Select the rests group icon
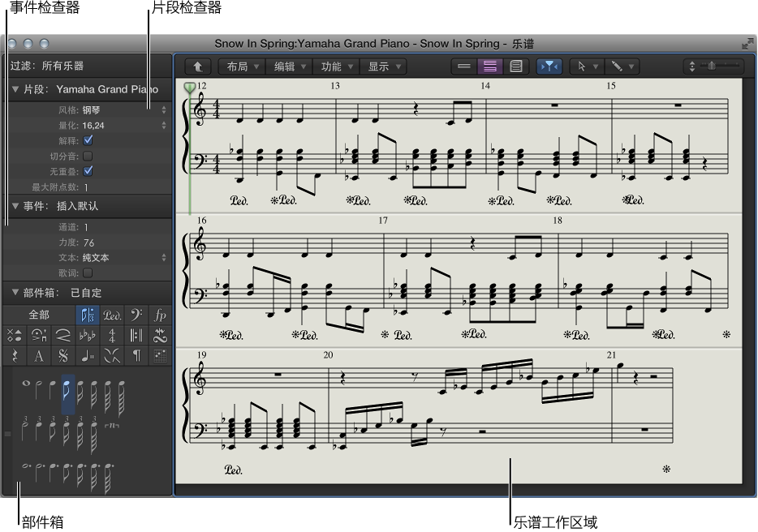This screenshot has height=532, width=758. pos(15,356)
